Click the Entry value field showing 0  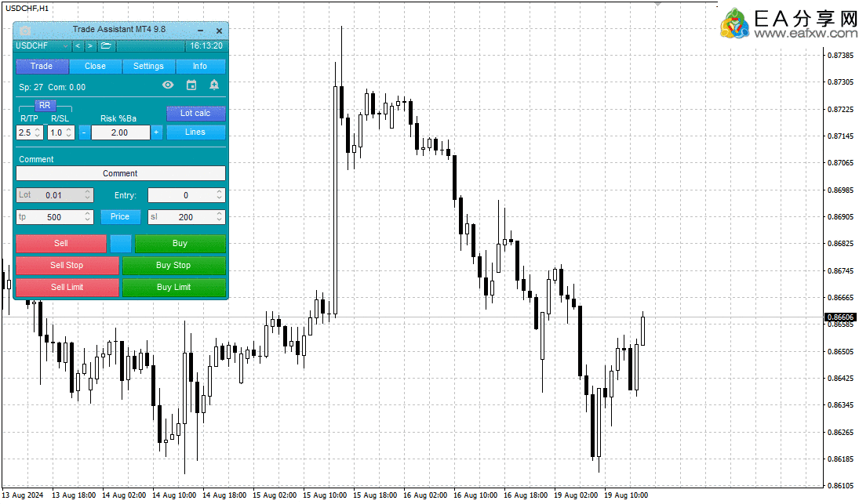(186, 195)
